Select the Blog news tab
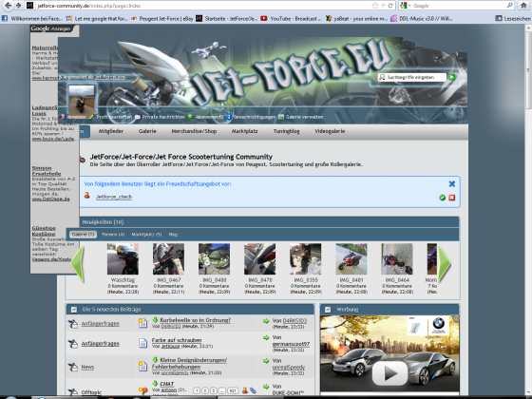 (x=173, y=235)
